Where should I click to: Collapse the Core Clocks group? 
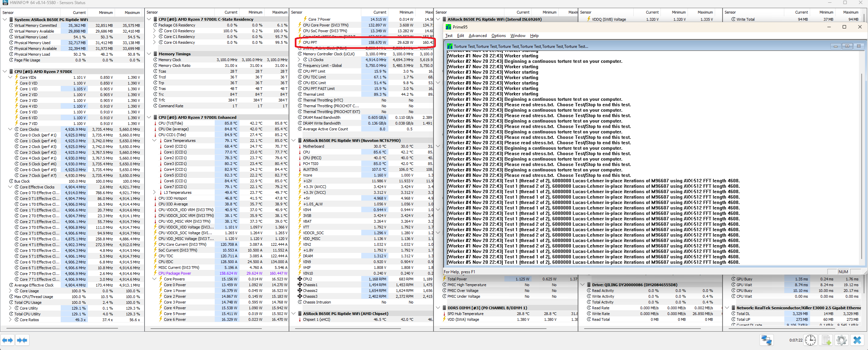[10, 129]
